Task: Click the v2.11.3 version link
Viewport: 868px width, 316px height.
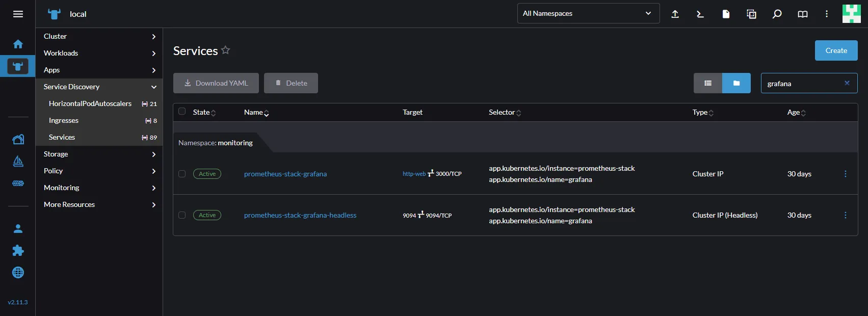Action: [x=18, y=302]
